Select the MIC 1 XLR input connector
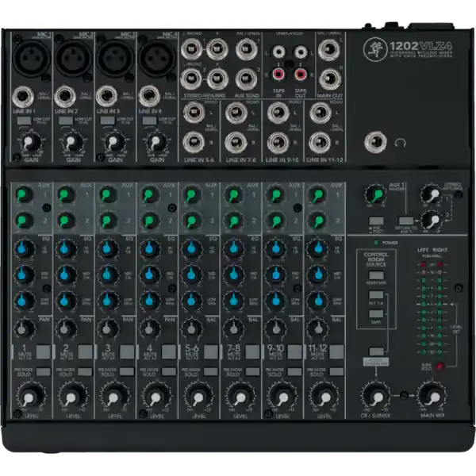The height and width of the screenshot is (476, 476). point(31,59)
